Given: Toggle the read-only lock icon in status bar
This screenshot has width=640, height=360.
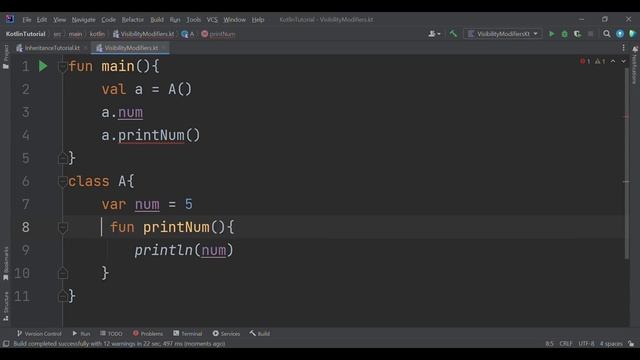Looking at the screenshot, I should (631, 344).
